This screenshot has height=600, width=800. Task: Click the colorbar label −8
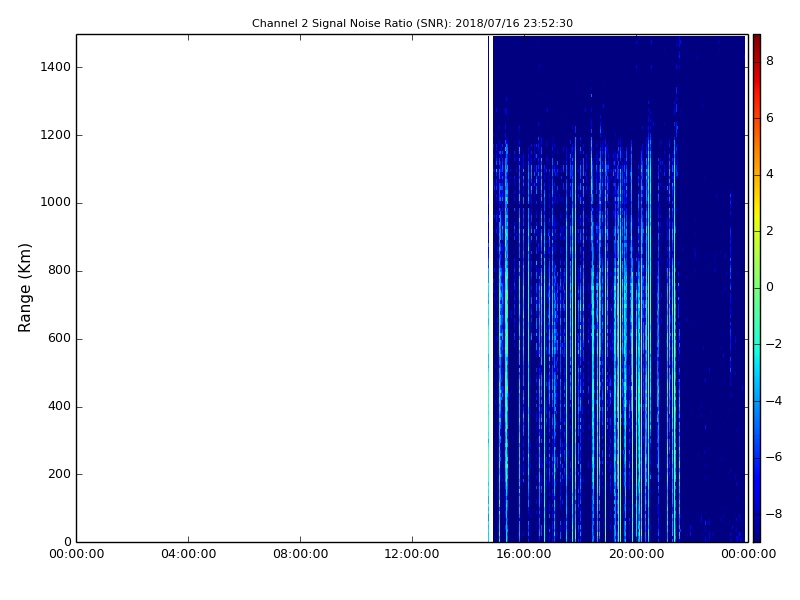coord(774,514)
